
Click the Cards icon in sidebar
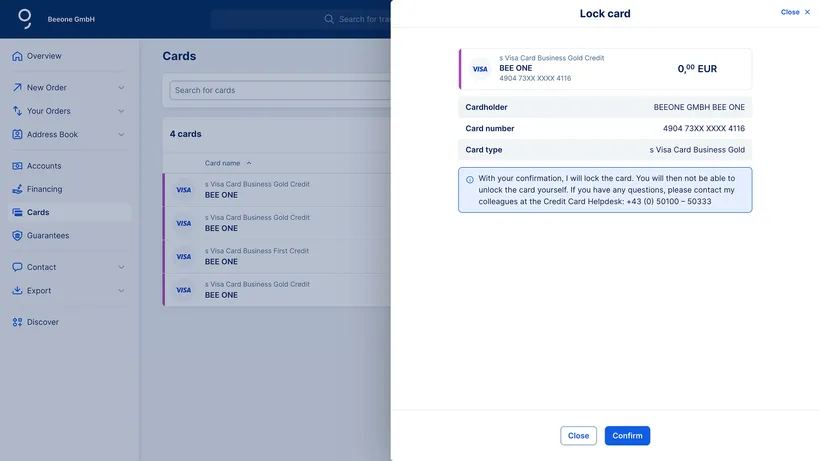(17, 212)
